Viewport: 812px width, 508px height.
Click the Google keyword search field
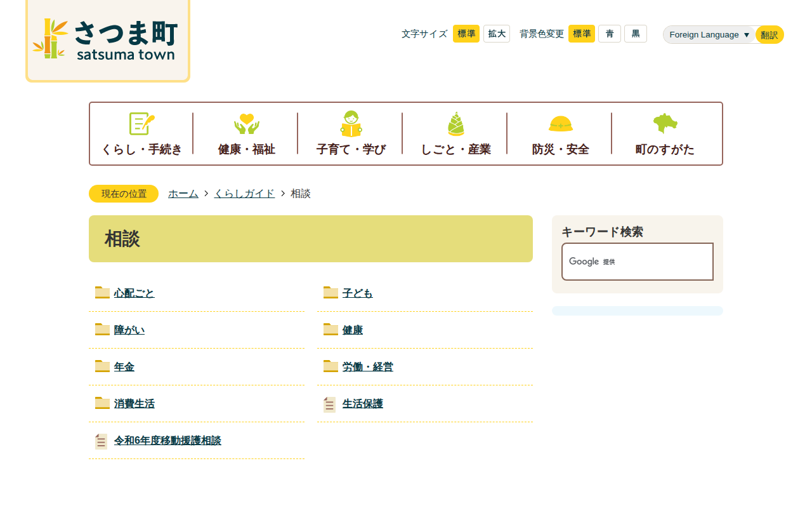(638, 262)
